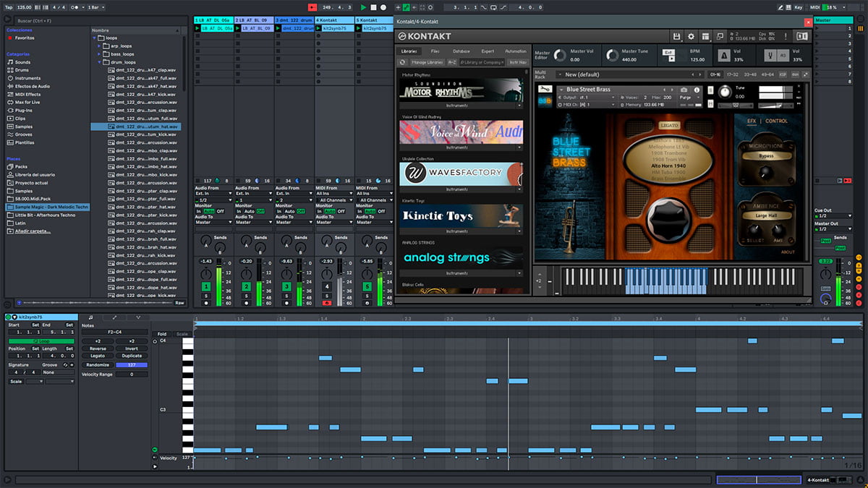Open Kontakt workspace layout icon
This screenshot has height=488, width=868.
pyautogui.click(x=705, y=36)
